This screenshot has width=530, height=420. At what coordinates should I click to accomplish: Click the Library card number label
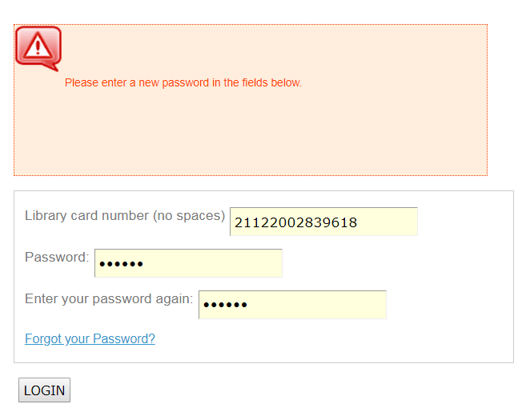click(125, 216)
